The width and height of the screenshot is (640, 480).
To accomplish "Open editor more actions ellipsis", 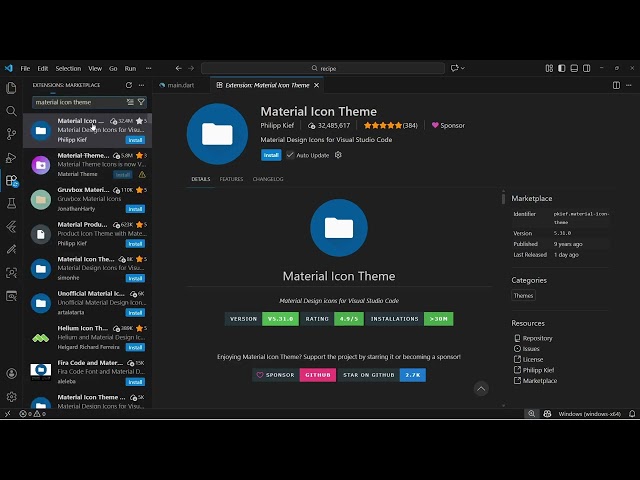I will (x=629, y=85).
